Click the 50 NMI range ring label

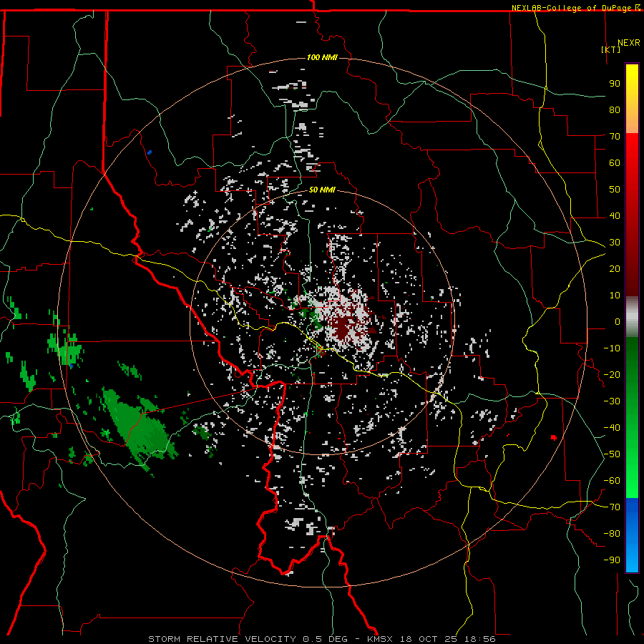pos(322,190)
